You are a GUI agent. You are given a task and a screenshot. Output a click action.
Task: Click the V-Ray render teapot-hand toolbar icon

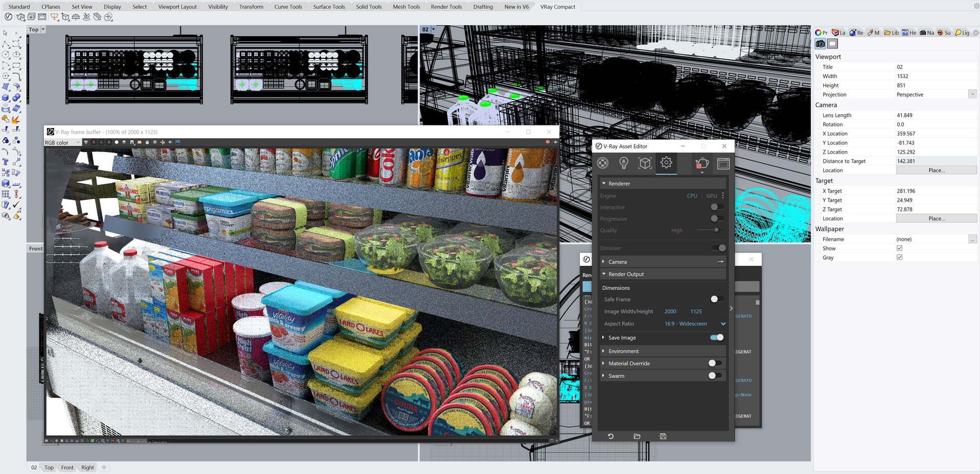[x=21, y=17]
